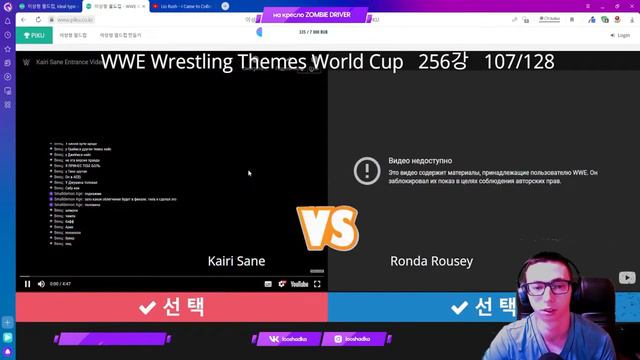The height and width of the screenshot is (360, 640).
Task: Reload the current page
Action: (38, 20)
